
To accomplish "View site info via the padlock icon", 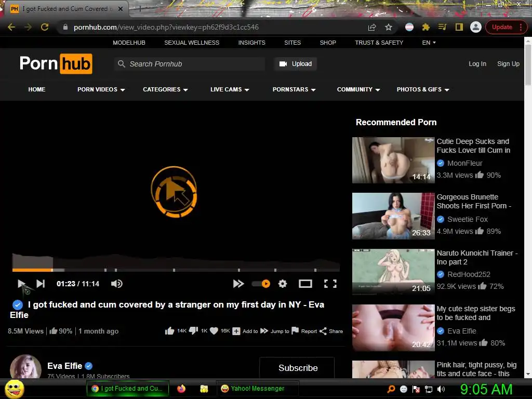I will coord(65,27).
